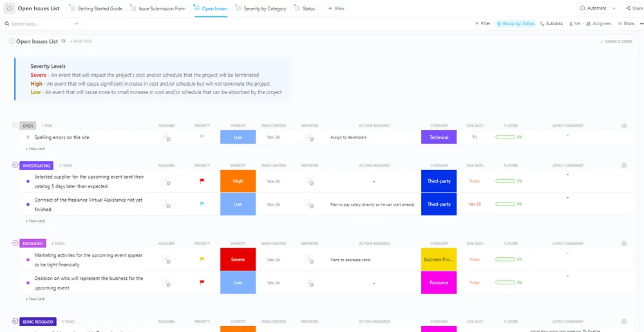Toggle Show Closed tasks

tap(616, 41)
